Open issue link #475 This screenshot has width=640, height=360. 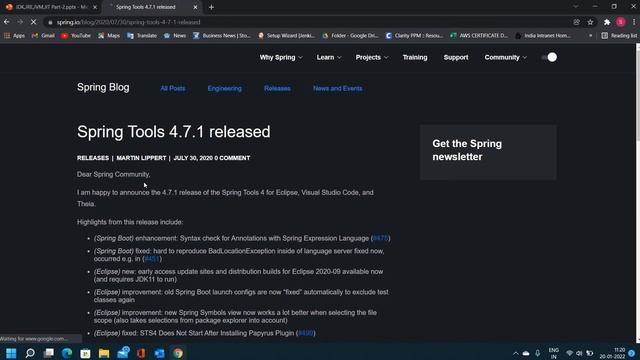pyautogui.click(x=380, y=238)
